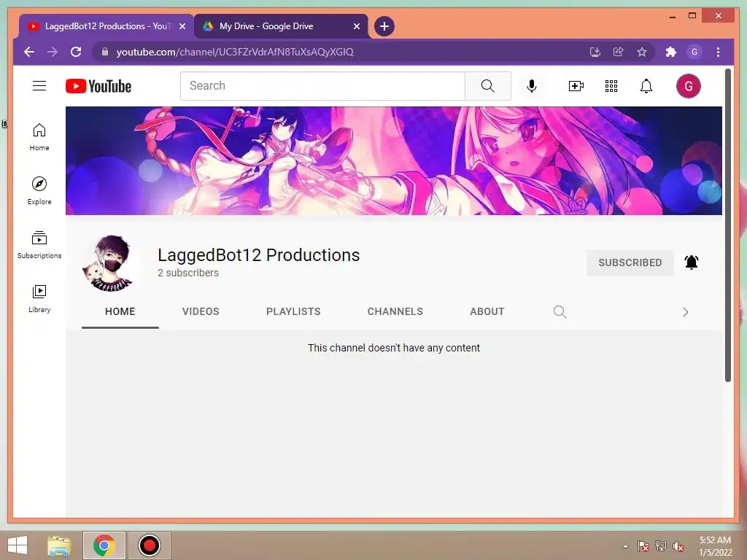Click the YouTube logo
Image resolution: width=747 pixels, height=560 pixels.
pyautogui.click(x=98, y=86)
